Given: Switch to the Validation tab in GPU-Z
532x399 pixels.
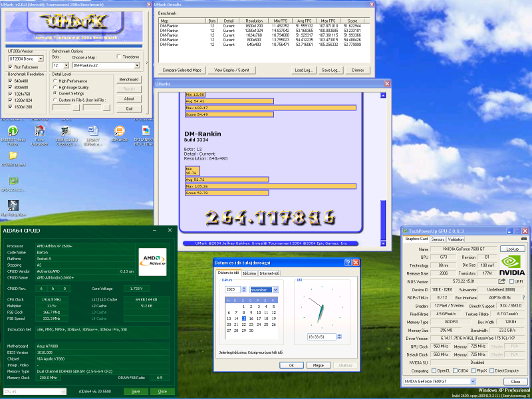Looking at the screenshot, I should (456, 239).
